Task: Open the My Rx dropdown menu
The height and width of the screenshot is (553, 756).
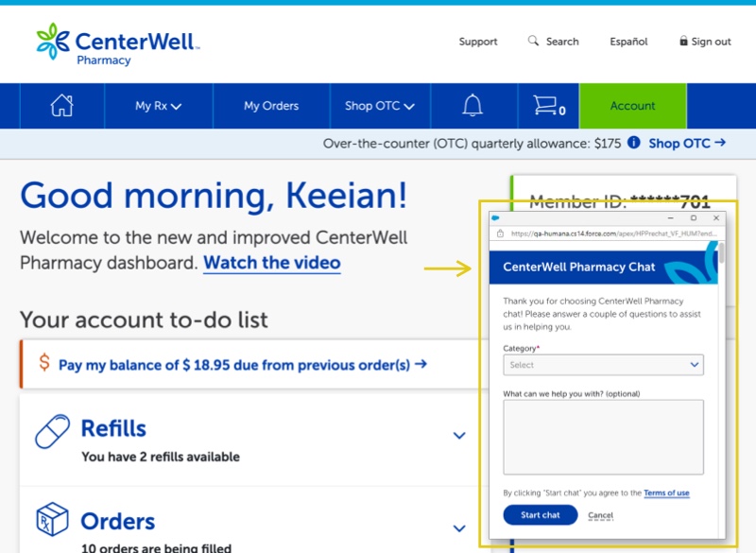Action: (158, 106)
